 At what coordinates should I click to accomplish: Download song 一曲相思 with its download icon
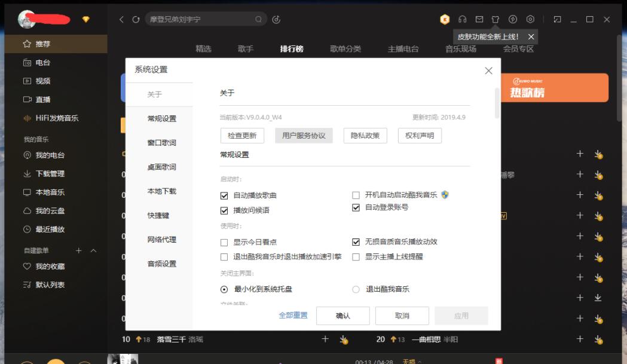598,339
